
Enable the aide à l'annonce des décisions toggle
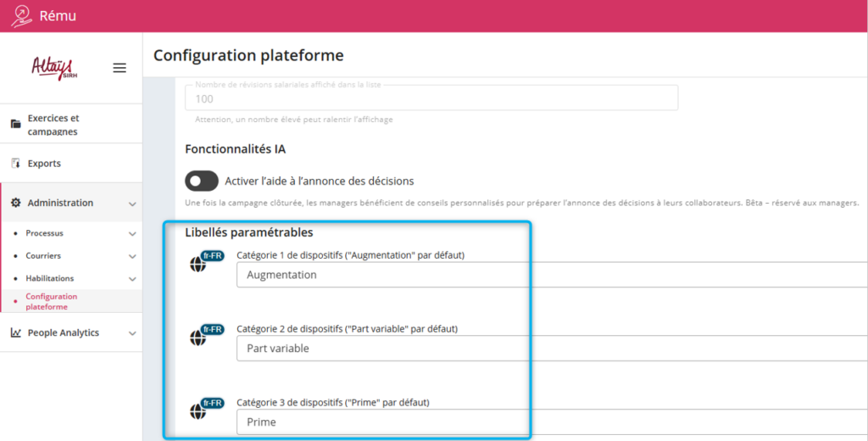202,181
